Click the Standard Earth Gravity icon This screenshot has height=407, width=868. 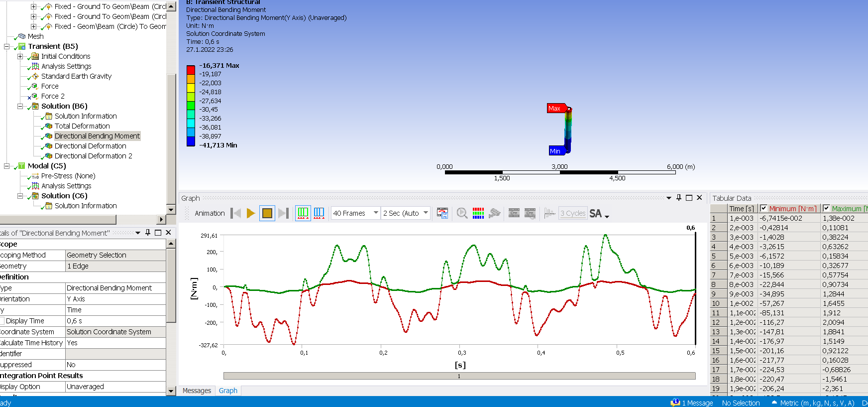coord(35,76)
